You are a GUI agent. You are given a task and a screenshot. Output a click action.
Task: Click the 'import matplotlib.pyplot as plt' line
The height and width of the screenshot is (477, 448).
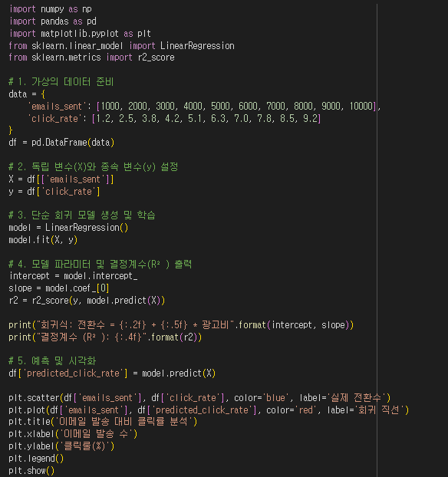[x=80, y=34]
